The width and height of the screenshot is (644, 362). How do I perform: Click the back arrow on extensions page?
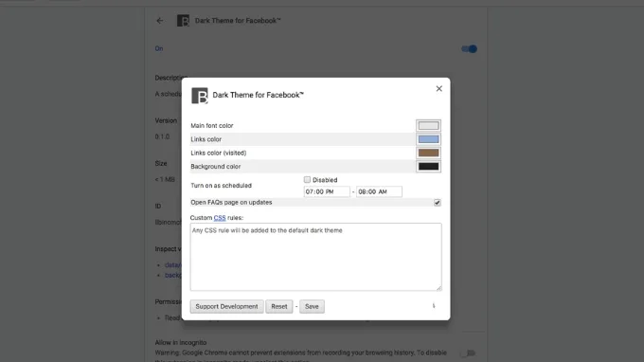[x=160, y=21]
